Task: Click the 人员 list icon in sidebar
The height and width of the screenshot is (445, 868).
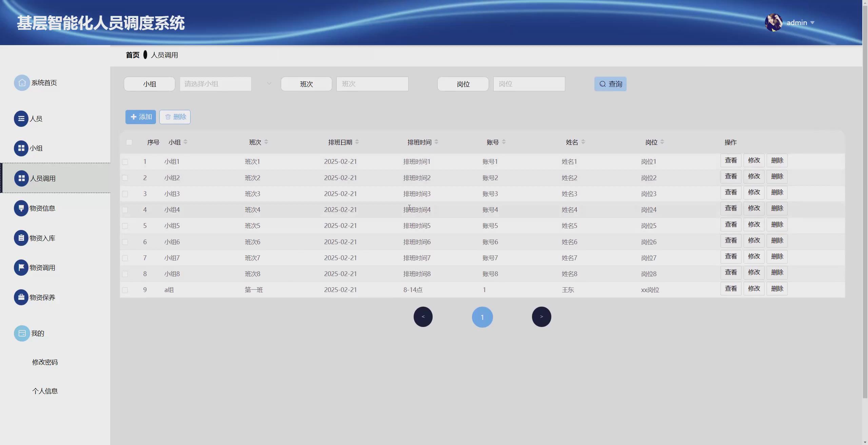Action: [21, 119]
